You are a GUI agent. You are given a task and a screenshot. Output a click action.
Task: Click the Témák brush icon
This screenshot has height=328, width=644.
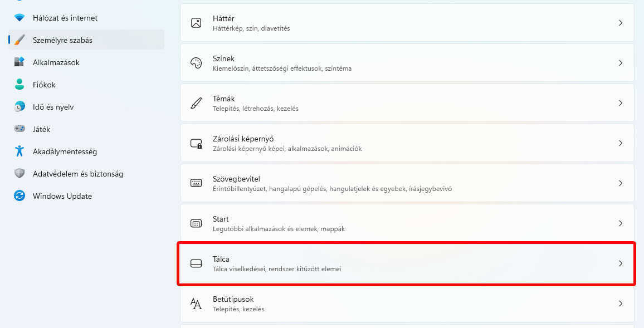(x=196, y=104)
